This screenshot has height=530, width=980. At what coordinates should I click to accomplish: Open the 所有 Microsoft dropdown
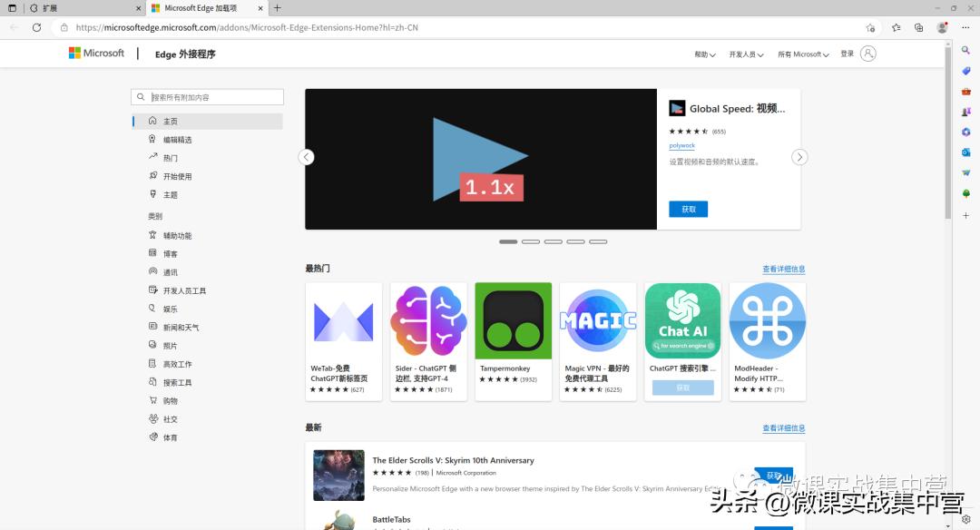point(802,54)
